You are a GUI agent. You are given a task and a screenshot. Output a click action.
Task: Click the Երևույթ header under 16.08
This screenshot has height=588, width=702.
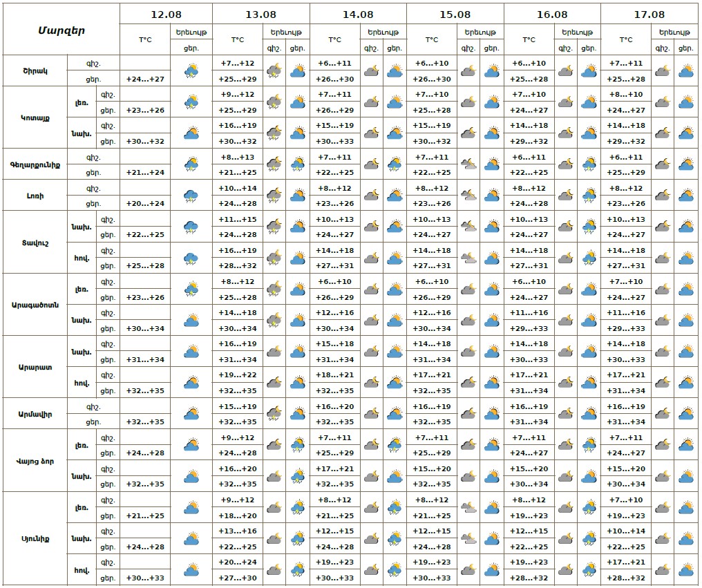[x=577, y=32]
